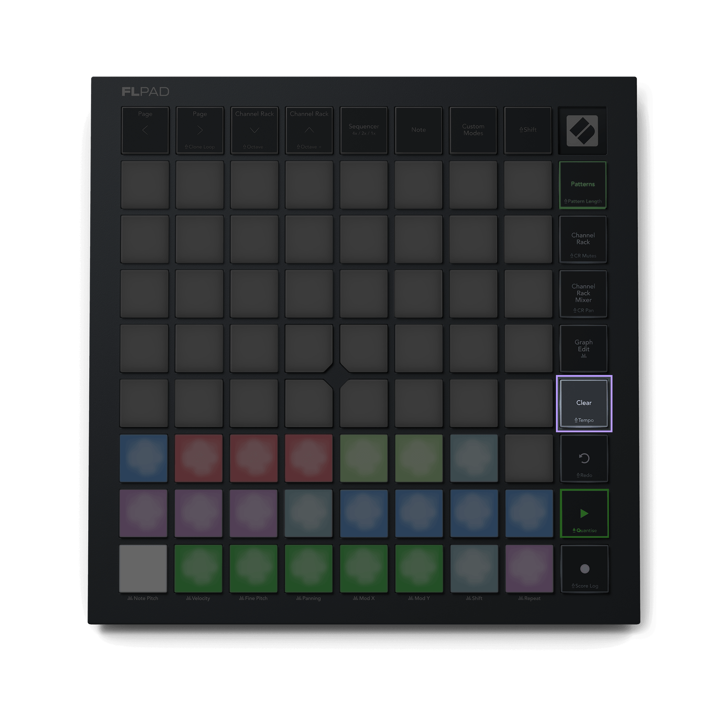Tap the lone blue pad beside the red pads
The height and width of the screenshot is (701, 728).
pos(143,458)
